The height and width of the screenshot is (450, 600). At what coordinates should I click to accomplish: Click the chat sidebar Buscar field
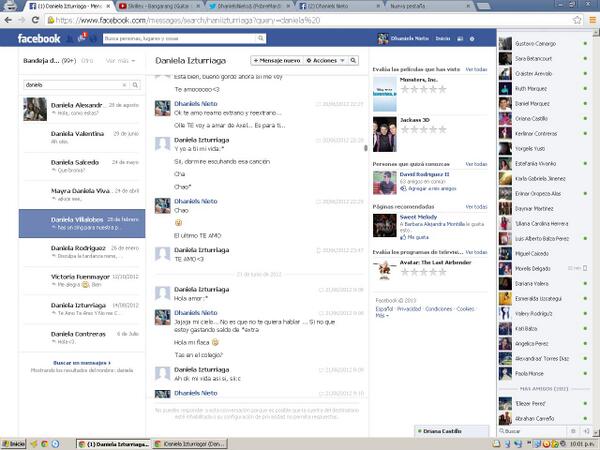tap(532, 431)
